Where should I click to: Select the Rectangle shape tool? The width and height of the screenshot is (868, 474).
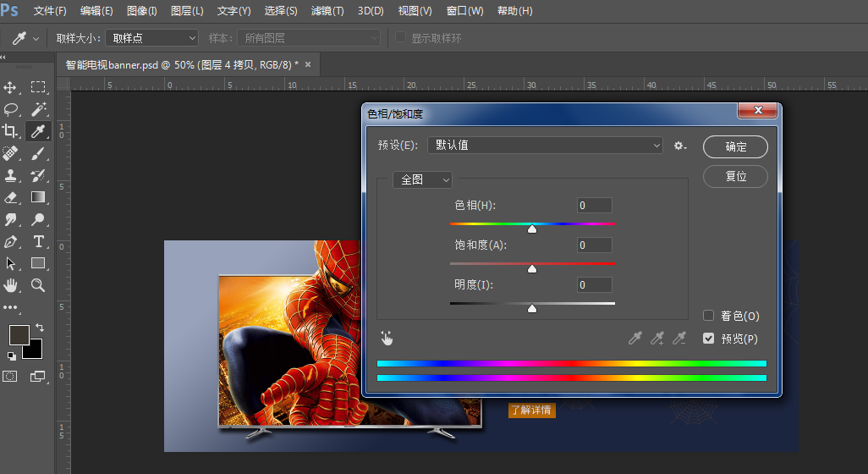37,263
